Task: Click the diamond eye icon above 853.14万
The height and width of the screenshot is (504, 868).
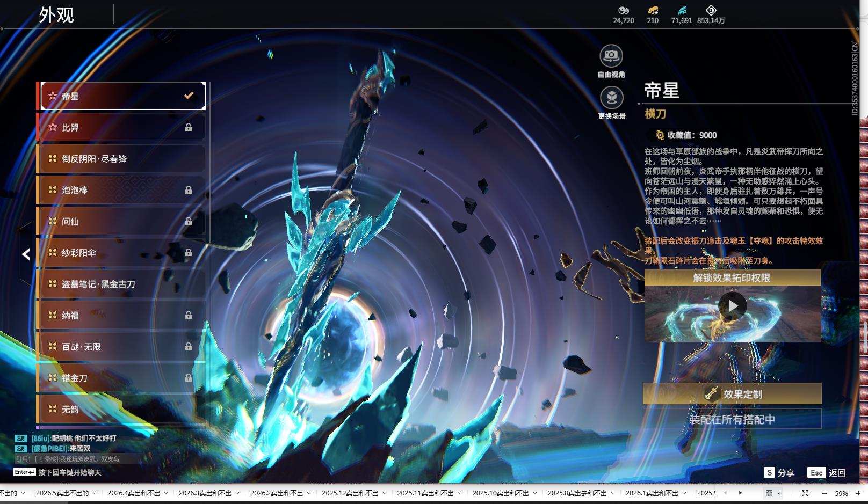Action: coord(711,10)
